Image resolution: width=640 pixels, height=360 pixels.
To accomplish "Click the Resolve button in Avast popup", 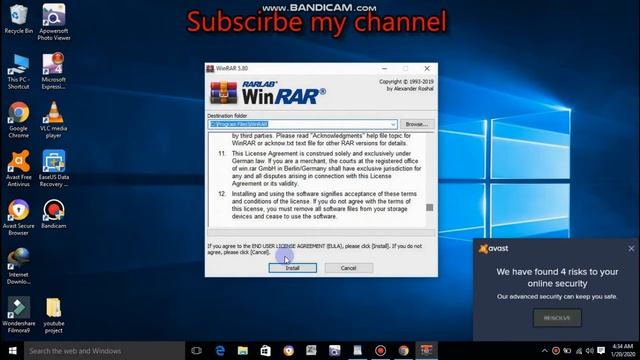I will (x=557, y=318).
